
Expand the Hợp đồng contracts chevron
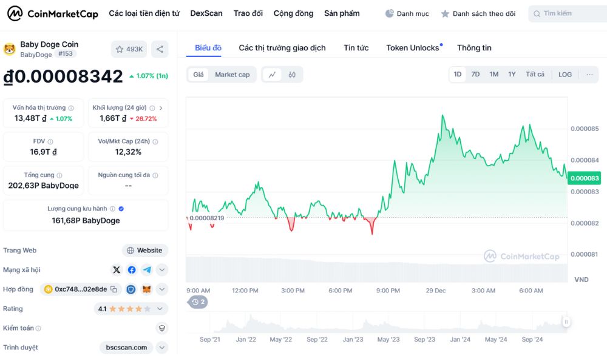pyautogui.click(x=162, y=289)
